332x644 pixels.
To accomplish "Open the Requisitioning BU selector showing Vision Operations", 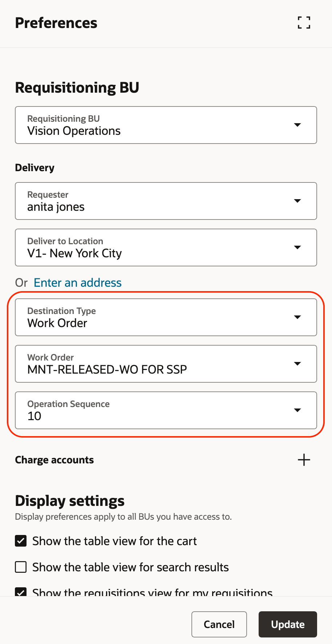I will coord(166,125).
